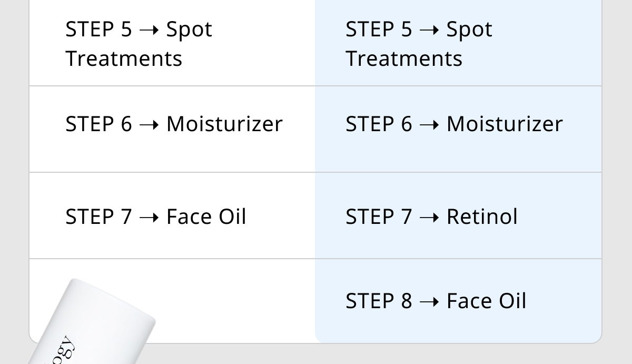Image resolution: width=632 pixels, height=364 pixels.
Task: Select the white-column STEP 5 Spot Treatments cell
Action: pyautogui.click(x=172, y=43)
